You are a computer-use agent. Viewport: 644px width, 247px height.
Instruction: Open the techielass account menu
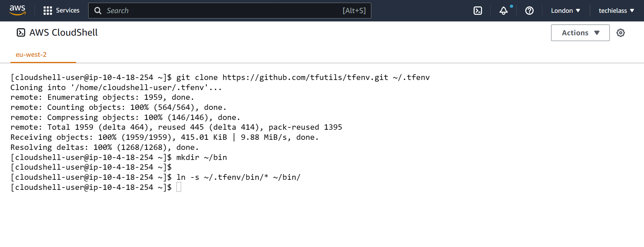pos(615,10)
